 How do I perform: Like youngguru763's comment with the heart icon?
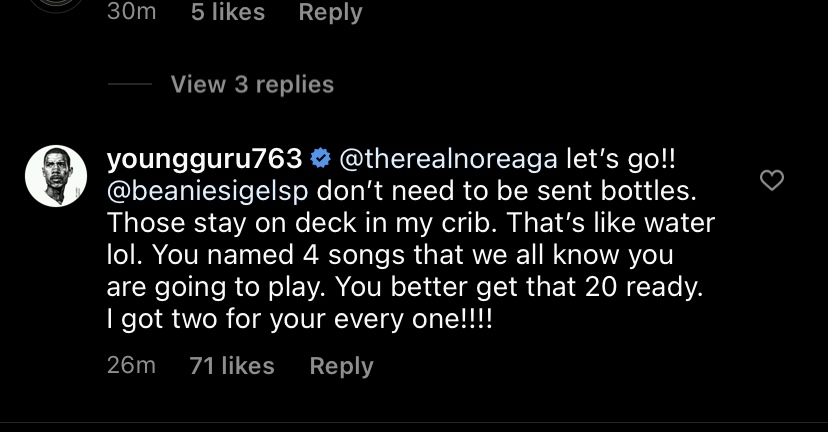pyautogui.click(x=772, y=181)
